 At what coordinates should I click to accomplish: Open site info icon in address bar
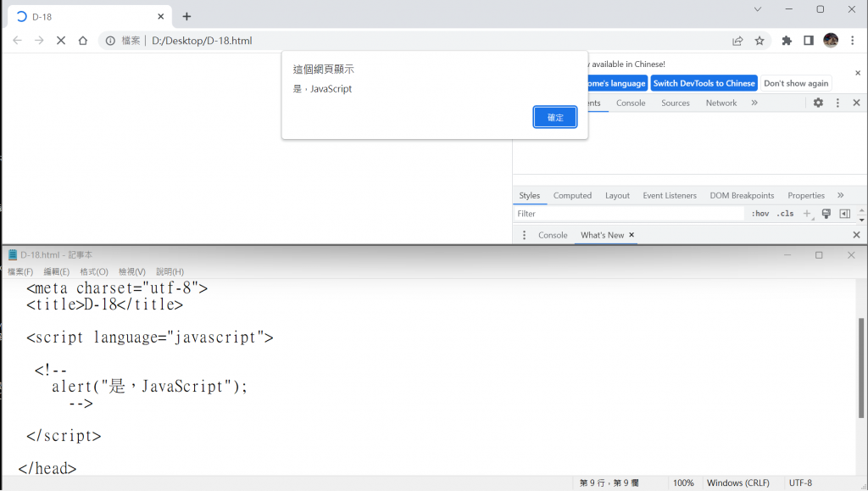pos(110,41)
